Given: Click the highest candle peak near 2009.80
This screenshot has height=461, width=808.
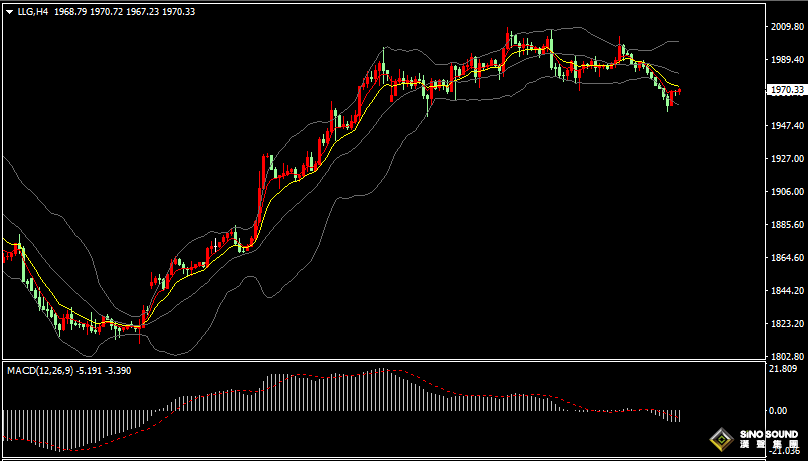Looking at the screenshot, I should pos(508,35).
